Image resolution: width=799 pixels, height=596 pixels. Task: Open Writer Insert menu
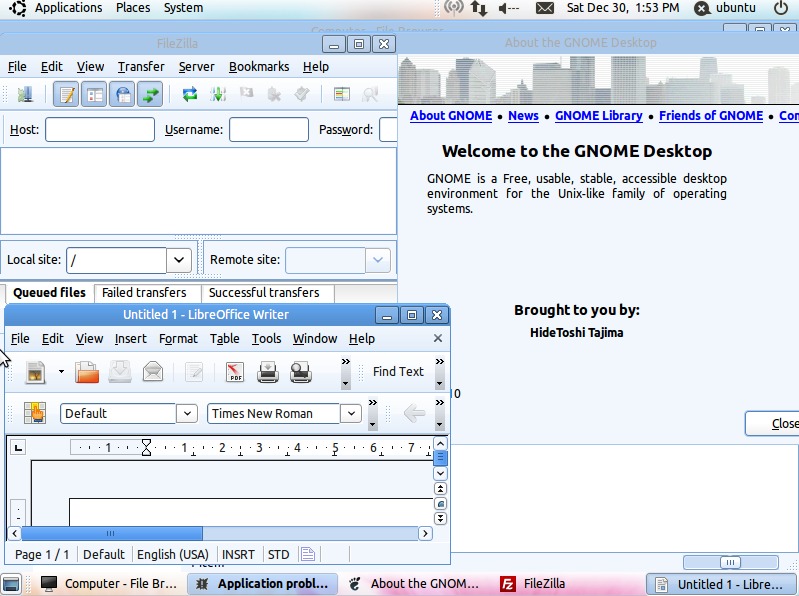130,339
